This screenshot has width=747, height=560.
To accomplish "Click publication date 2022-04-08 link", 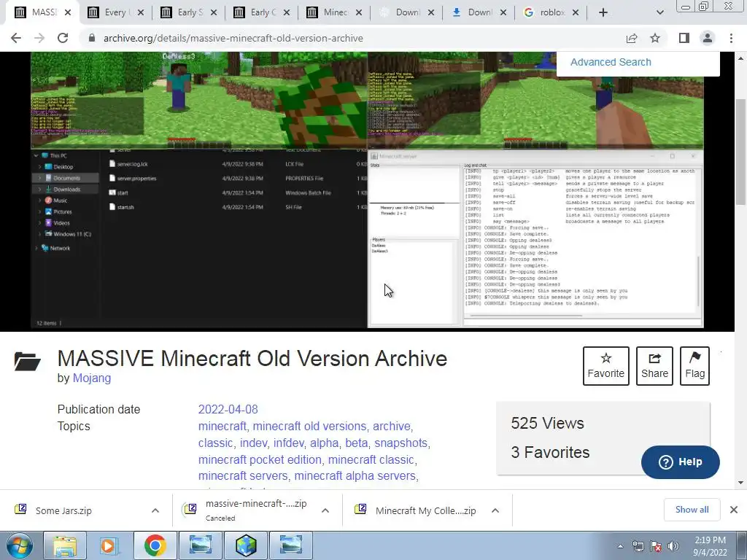I will [x=228, y=410].
